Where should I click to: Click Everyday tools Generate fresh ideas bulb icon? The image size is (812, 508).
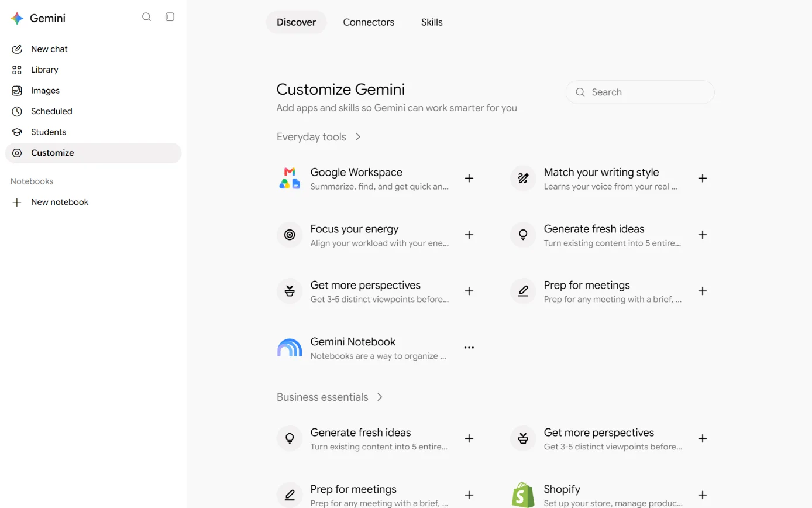[523, 235]
